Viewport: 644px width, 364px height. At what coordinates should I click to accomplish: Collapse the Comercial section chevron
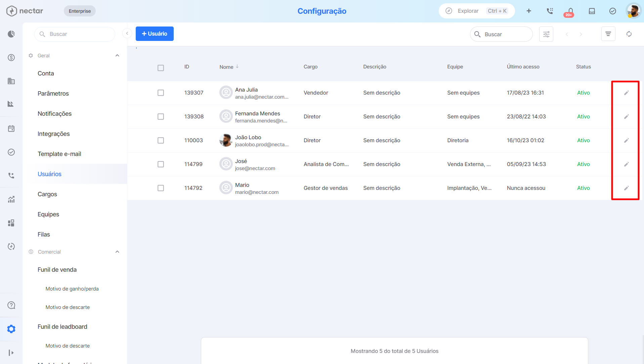point(117,252)
